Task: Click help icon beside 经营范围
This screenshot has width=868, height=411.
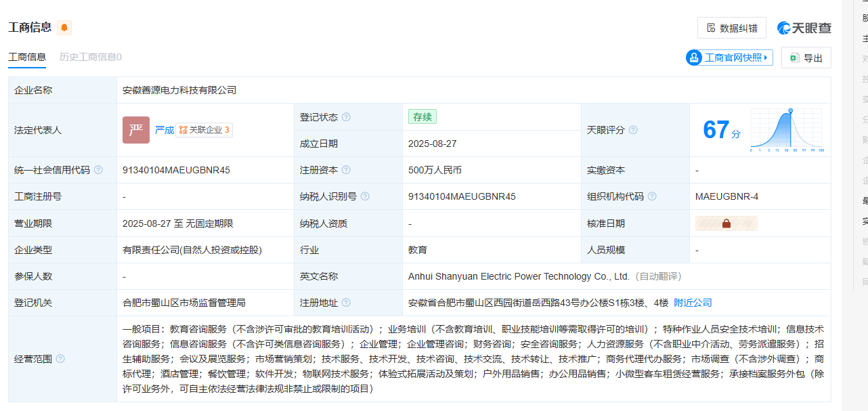Action: [60, 359]
